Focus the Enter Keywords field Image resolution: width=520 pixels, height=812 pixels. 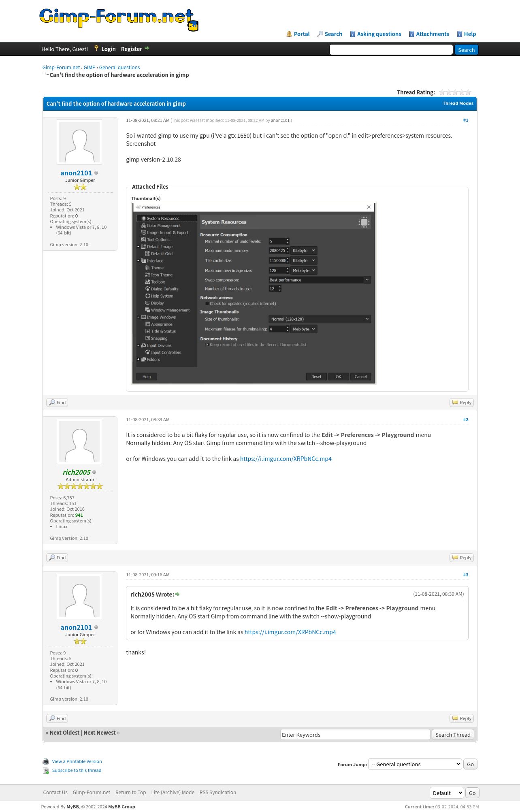coord(355,735)
